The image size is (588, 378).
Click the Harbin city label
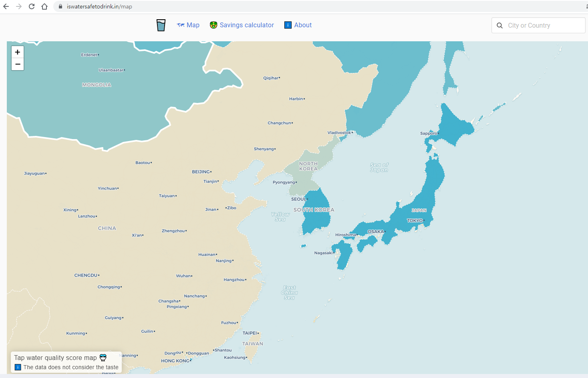296,99
